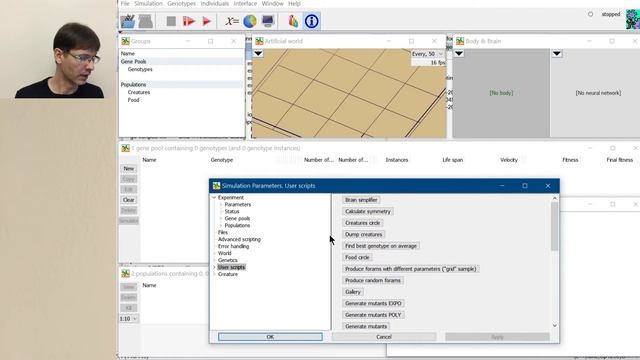The height and width of the screenshot is (360, 640).
Task: Click the Simulation Parameters dialog title icon
Action: [x=216, y=186]
